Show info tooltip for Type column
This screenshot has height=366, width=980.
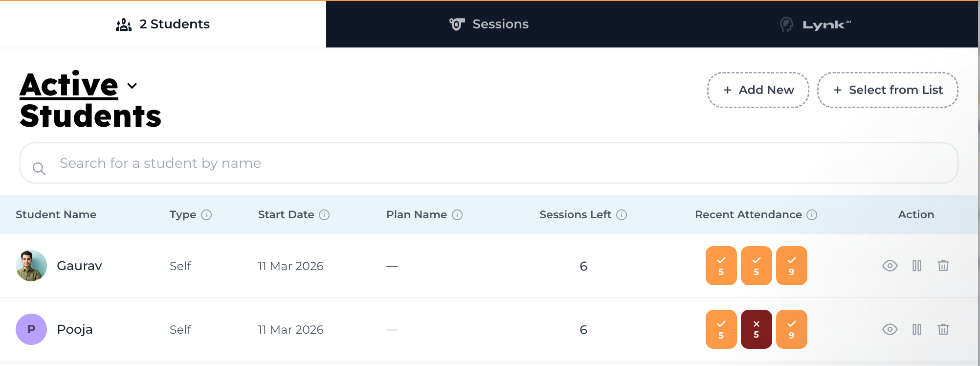coord(206,215)
